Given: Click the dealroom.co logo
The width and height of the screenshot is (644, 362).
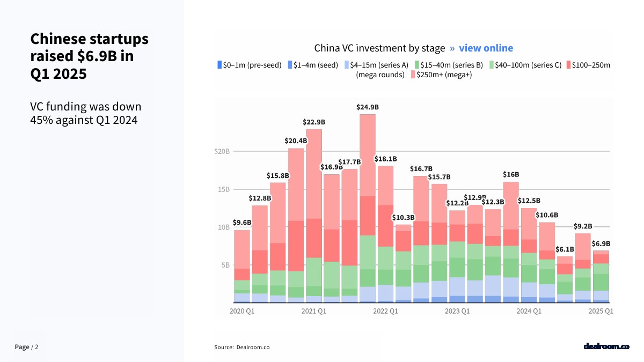Looking at the screenshot, I should coord(606,346).
